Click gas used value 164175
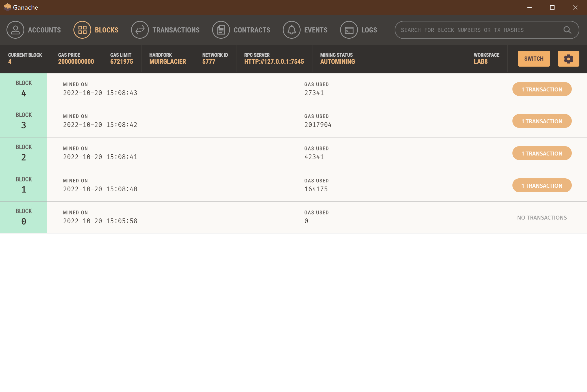 (x=316, y=189)
